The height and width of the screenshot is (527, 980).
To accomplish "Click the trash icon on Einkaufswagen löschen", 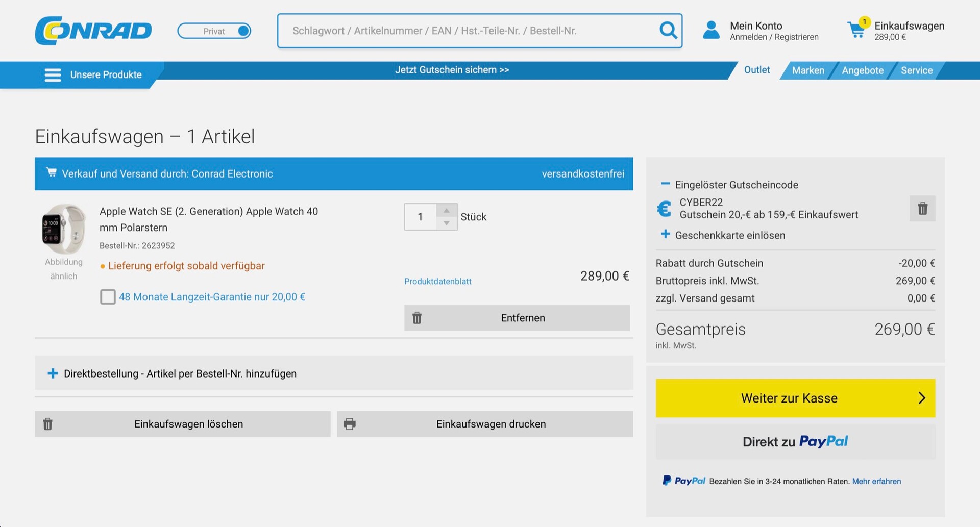I will (x=48, y=424).
